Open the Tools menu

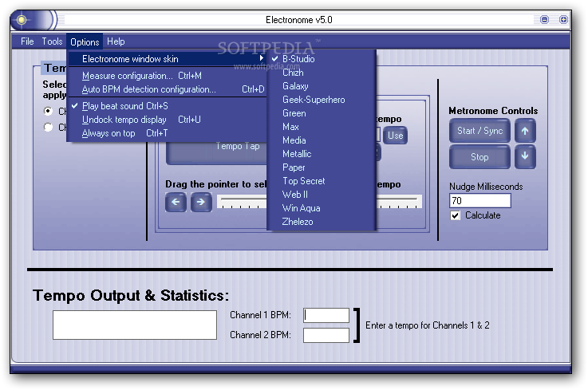(x=52, y=41)
